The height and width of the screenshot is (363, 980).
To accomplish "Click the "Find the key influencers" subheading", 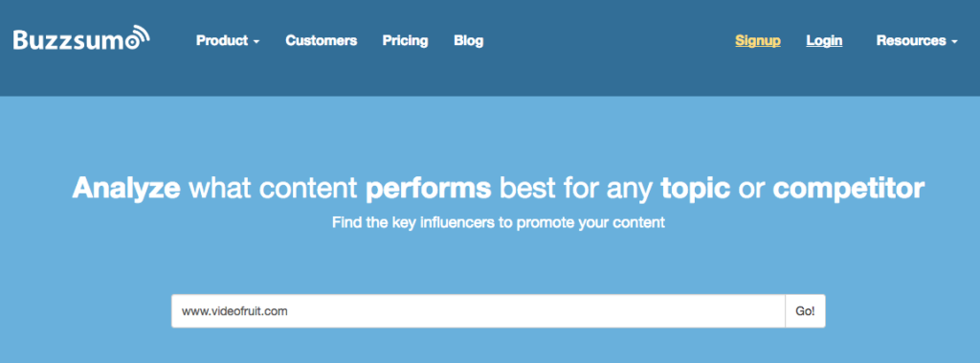I will [x=498, y=223].
